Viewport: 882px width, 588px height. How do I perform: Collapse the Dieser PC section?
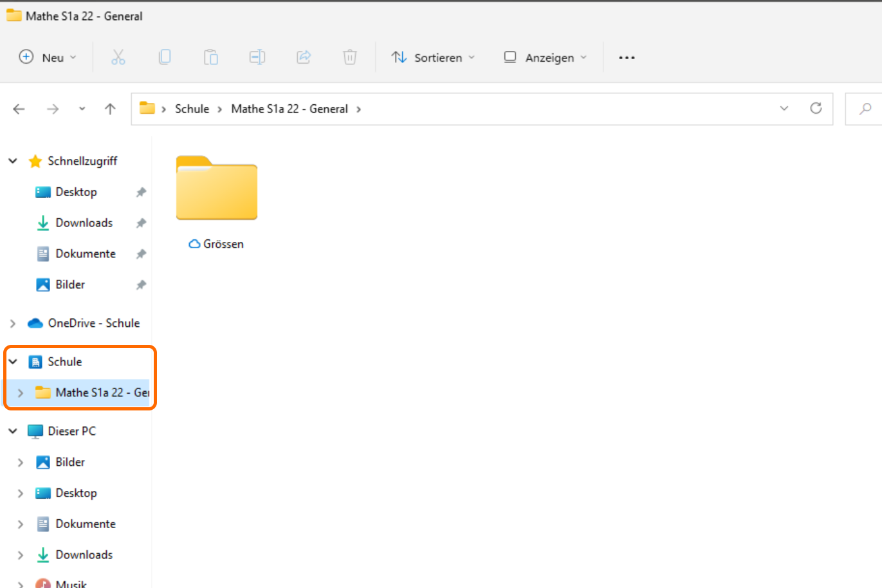[x=13, y=431]
